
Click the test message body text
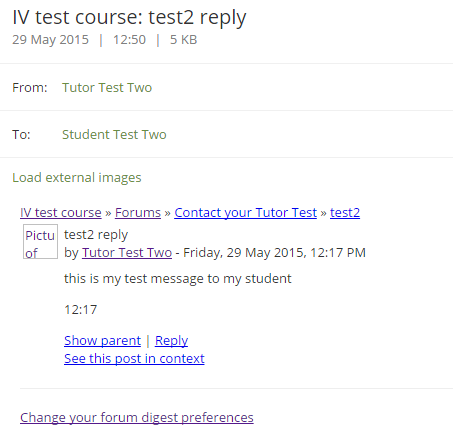[178, 279]
